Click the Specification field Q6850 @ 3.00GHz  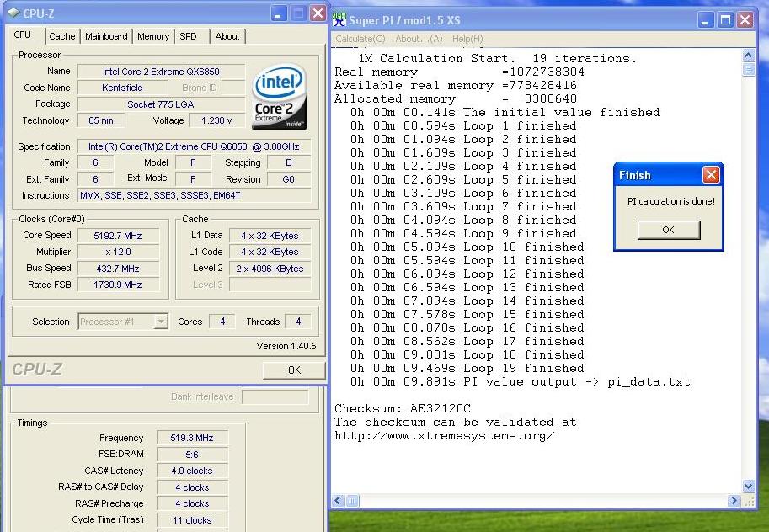point(194,146)
